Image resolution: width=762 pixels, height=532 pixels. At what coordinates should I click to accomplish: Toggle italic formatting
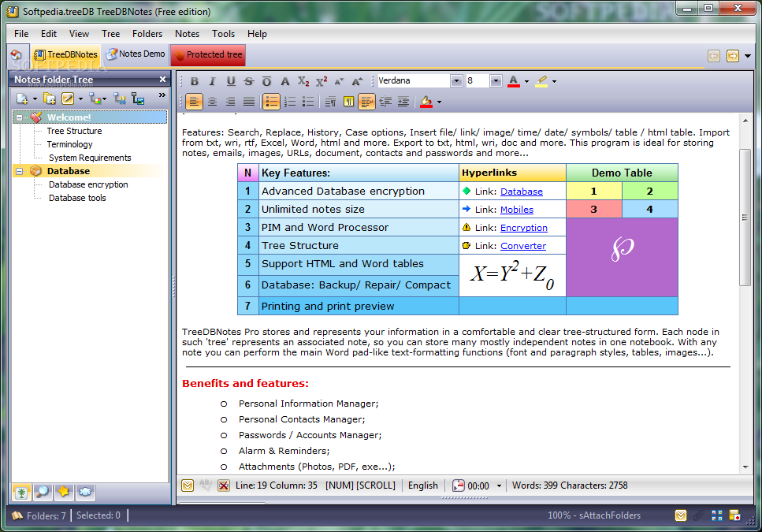coord(212,81)
